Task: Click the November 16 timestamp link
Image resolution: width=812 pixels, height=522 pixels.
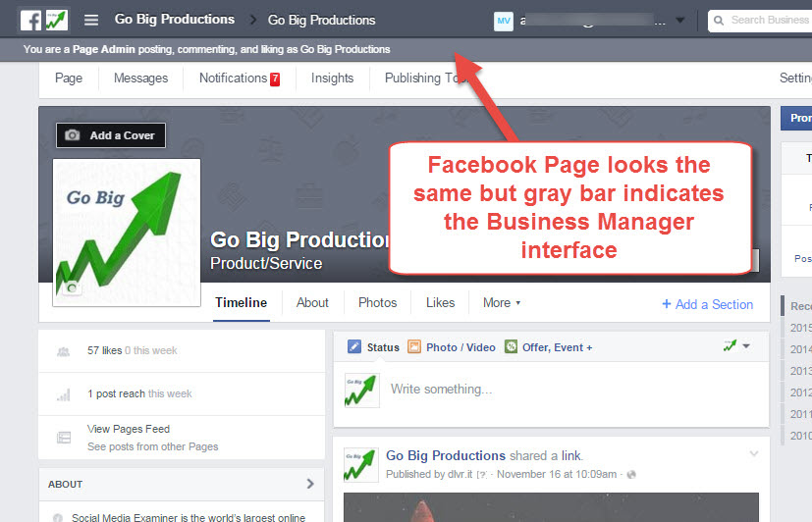Action: click(557, 474)
